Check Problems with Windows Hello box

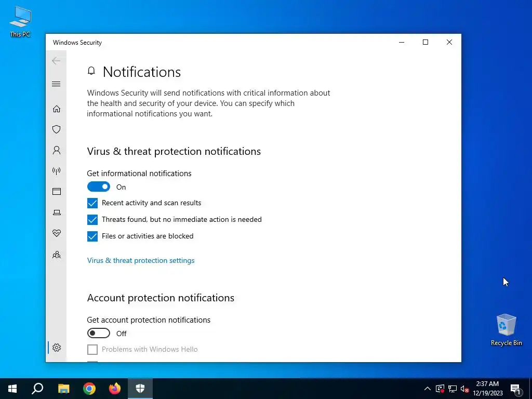click(92, 350)
